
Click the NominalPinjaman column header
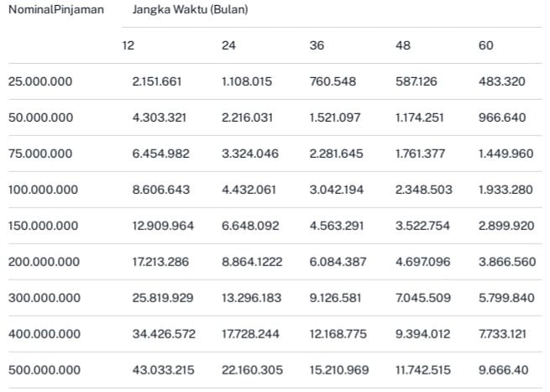[x=56, y=9]
